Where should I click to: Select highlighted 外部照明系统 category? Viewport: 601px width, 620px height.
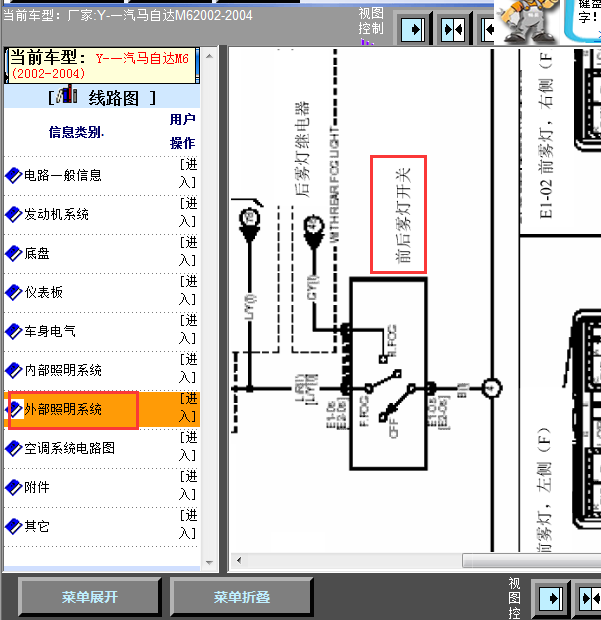(x=63, y=409)
